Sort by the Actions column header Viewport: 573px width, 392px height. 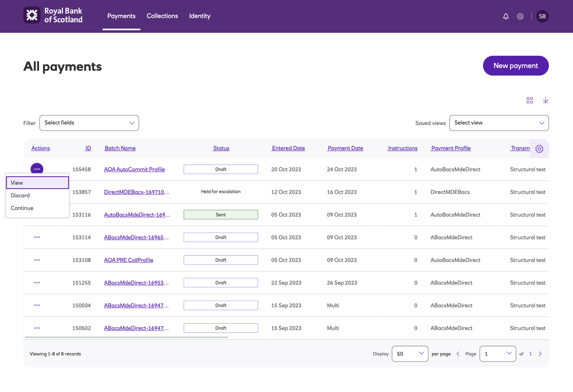pos(41,148)
